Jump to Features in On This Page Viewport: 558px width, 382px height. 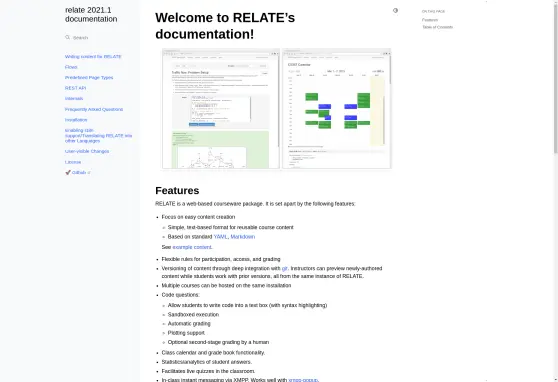(x=430, y=20)
